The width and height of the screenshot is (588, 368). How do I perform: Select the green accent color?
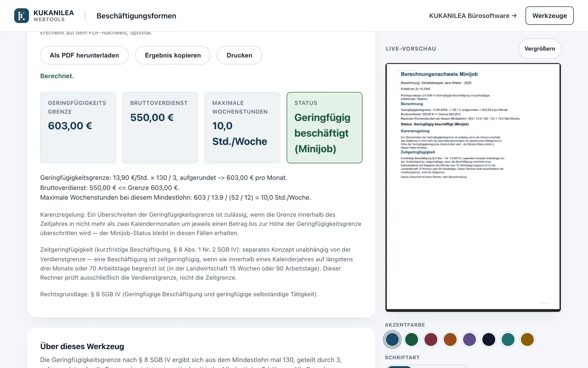(x=412, y=339)
